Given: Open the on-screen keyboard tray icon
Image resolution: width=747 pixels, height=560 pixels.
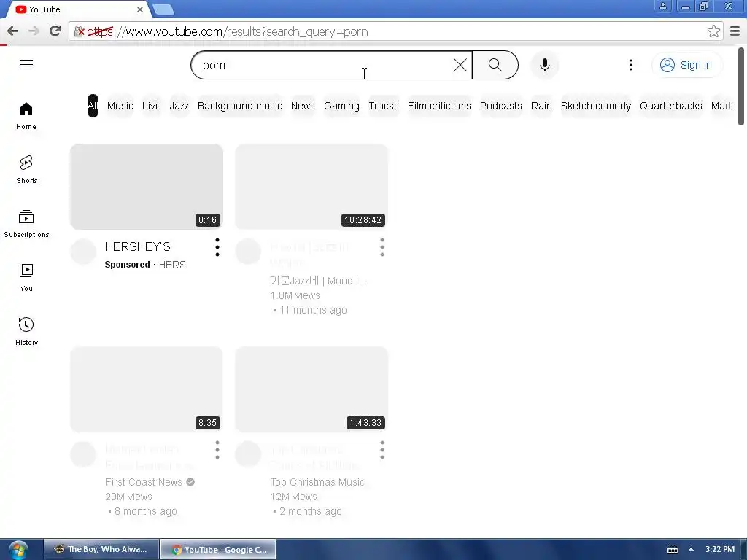Looking at the screenshot, I should point(672,550).
